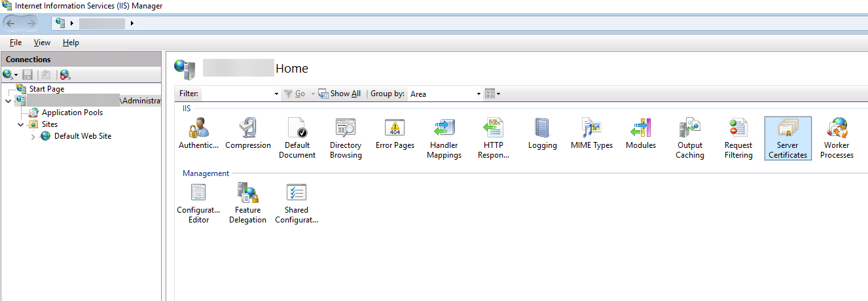Click in the Filter text field
The image size is (868, 301).
tap(236, 94)
